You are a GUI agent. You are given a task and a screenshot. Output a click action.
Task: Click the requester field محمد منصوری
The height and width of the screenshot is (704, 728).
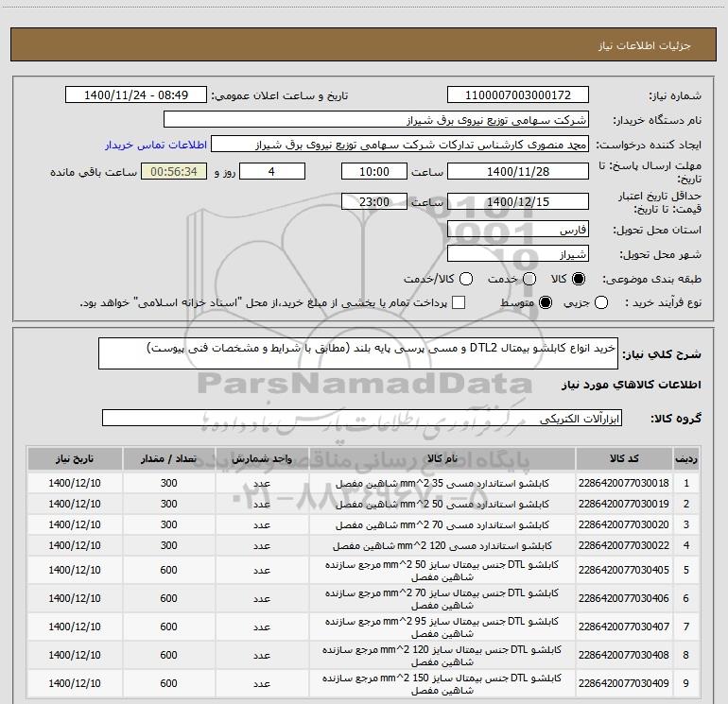[400, 145]
